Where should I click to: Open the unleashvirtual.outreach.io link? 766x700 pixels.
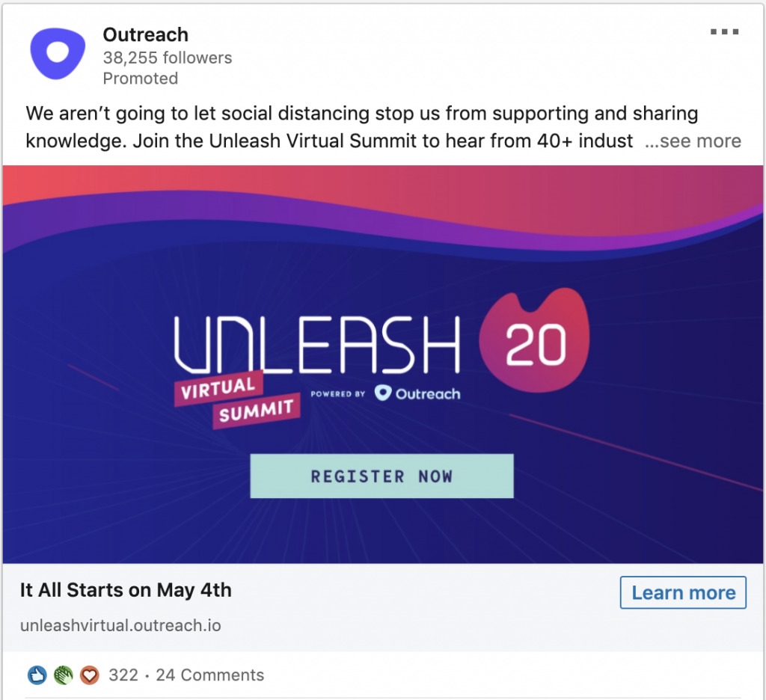(x=122, y=625)
